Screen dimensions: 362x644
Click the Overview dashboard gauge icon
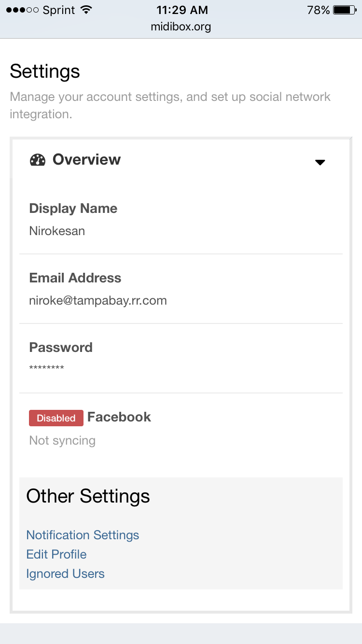(38, 160)
